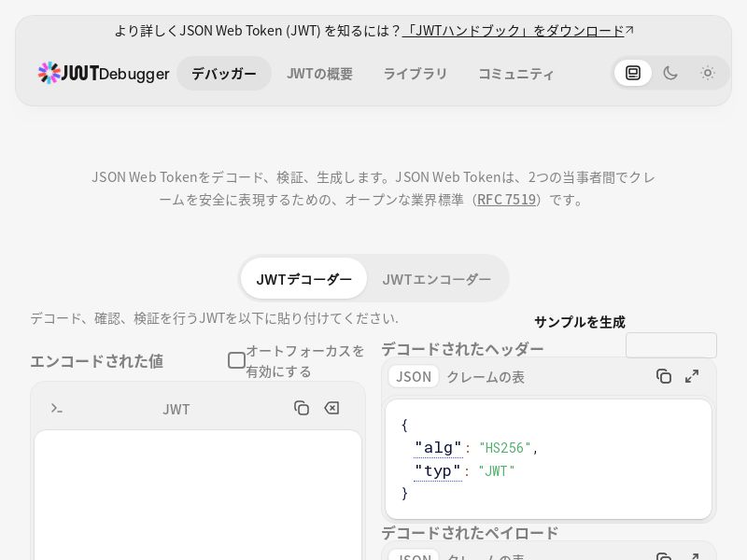Viewport: 747px width, 560px height.
Task: Expand the decoded header panel fullscreen
Action: click(x=692, y=376)
